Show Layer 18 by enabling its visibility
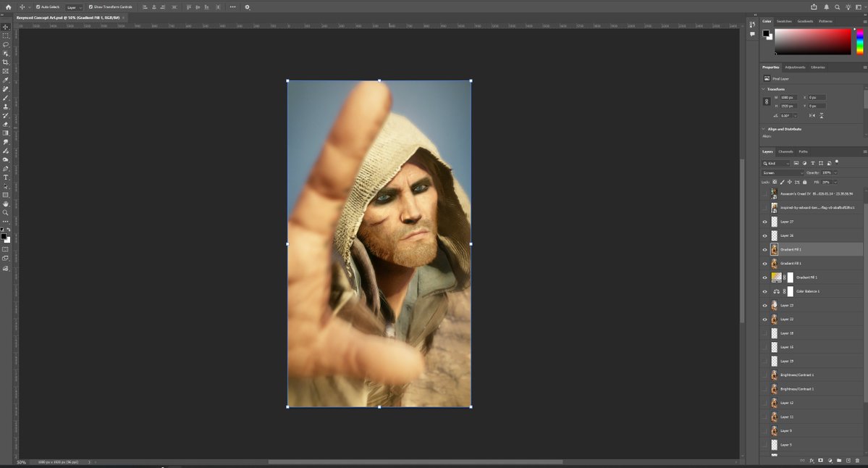This screenshot has width=868, height=468. point(765,333)
